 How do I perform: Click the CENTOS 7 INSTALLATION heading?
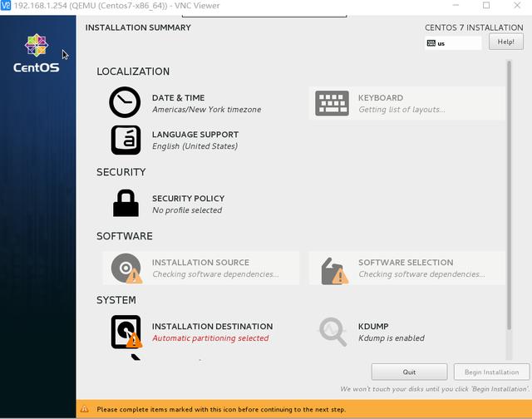point(474,27)
